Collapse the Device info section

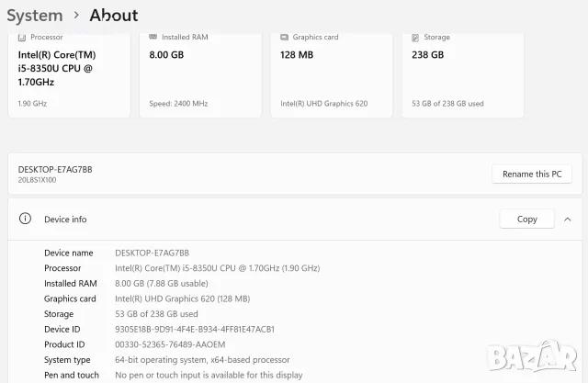click(568, 220)
